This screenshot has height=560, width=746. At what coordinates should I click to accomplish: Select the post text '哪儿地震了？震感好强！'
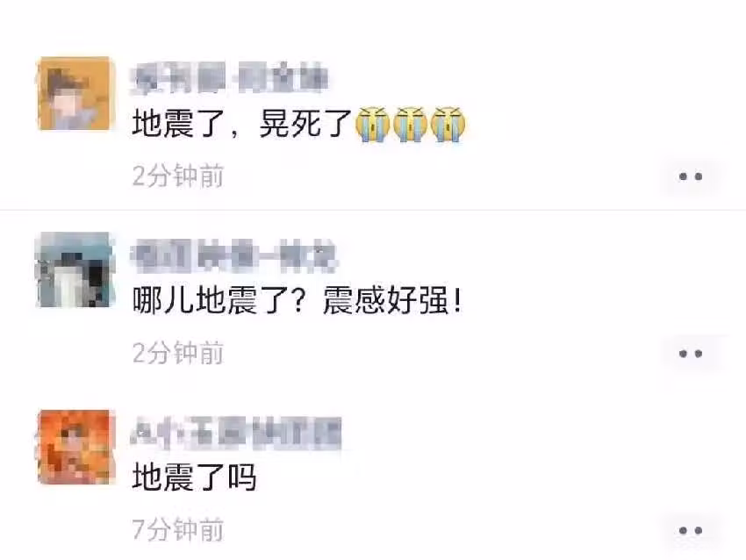[298, 301]
